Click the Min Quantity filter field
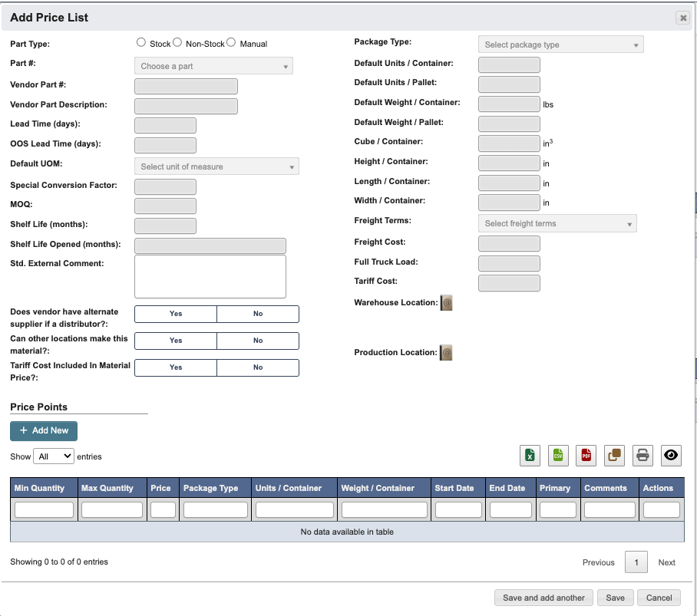Screen dimensions: 697x616 click(x=43, y=509)
